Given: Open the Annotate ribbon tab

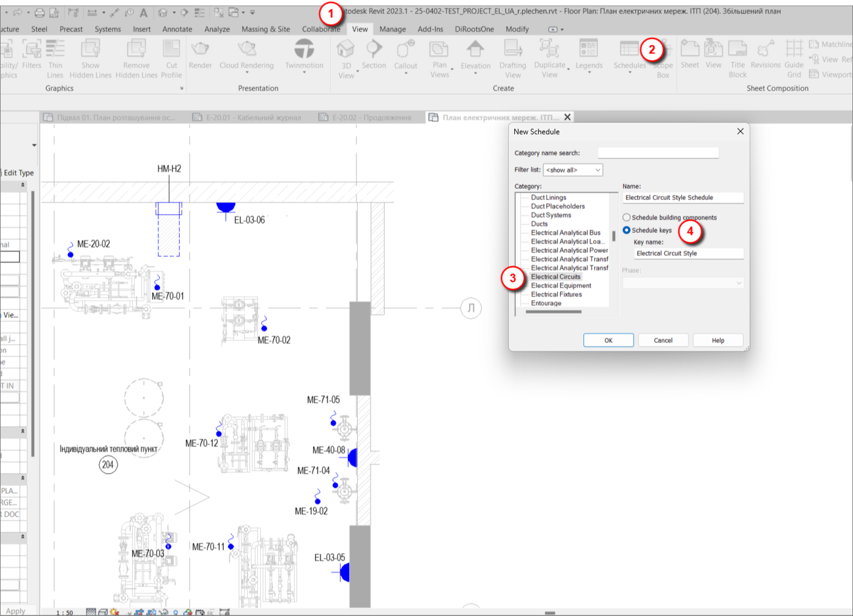Looking at the screenshot, I should pyautogui.click(x=177, y=29).
